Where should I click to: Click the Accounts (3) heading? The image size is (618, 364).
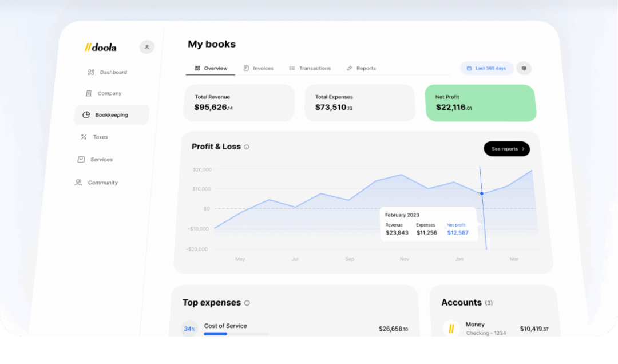click(467, 303)
